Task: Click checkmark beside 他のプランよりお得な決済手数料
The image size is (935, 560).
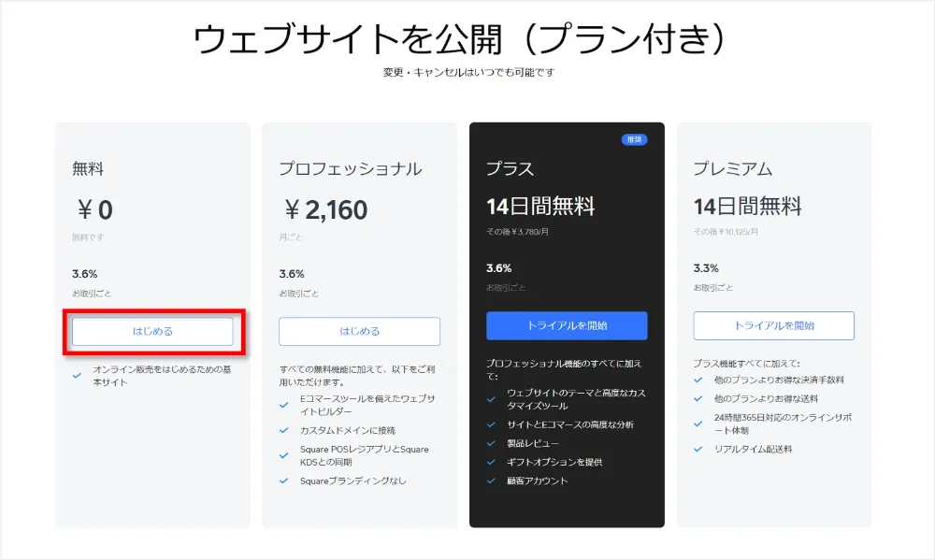Action: click(698, 380)
